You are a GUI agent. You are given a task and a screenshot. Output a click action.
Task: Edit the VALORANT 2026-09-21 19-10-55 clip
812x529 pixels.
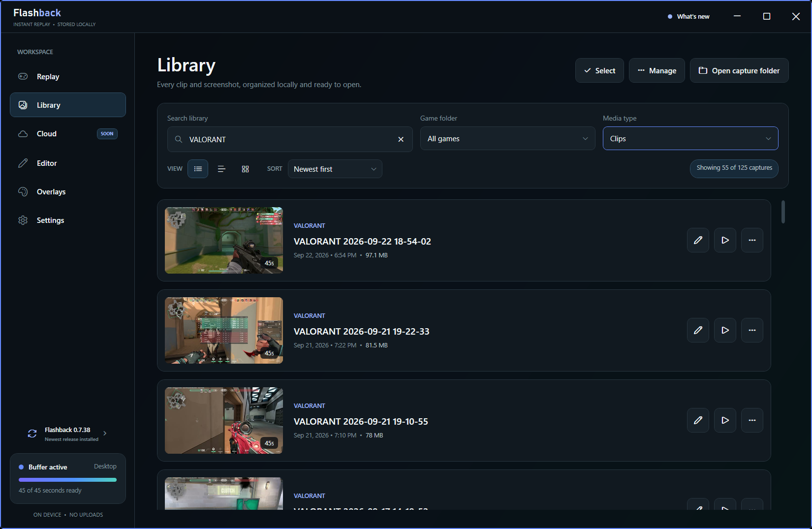tap(698, 420)
